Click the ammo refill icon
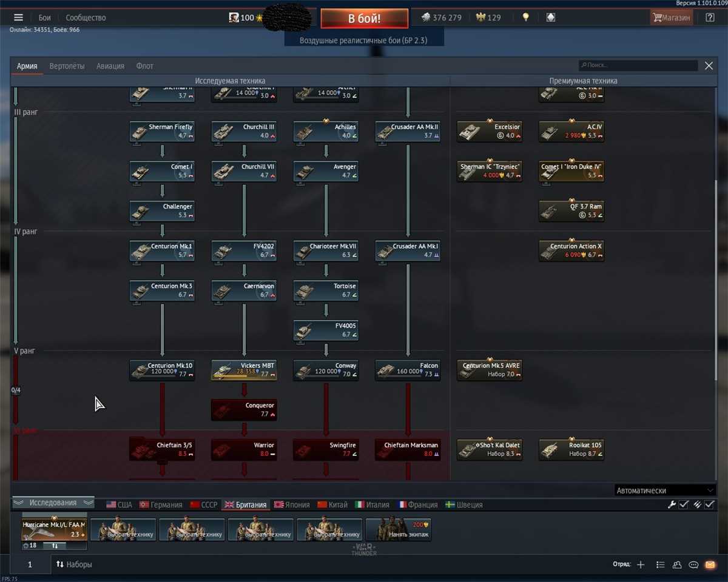 [x=697, y=504]
